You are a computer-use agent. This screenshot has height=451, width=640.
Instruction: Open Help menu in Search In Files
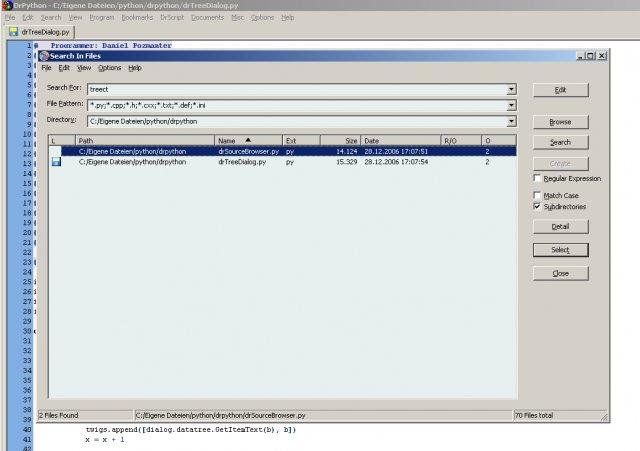135,68
